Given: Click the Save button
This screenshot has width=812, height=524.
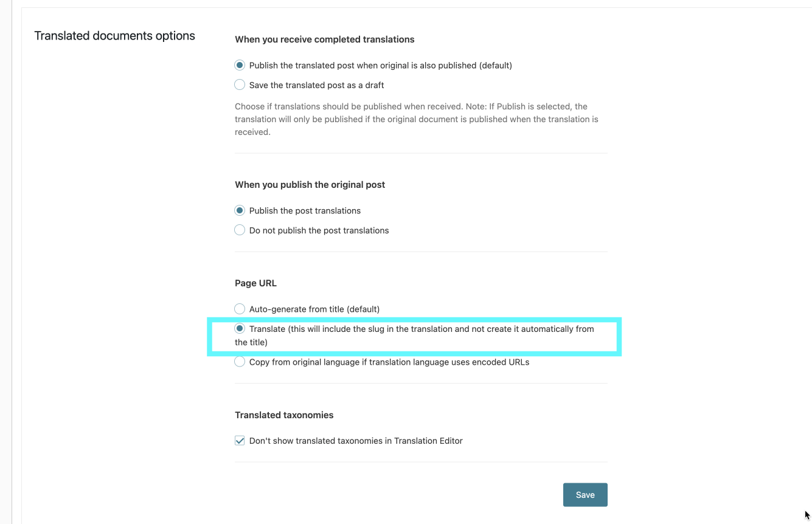Looking at the screenshot, I should (585, 495).
